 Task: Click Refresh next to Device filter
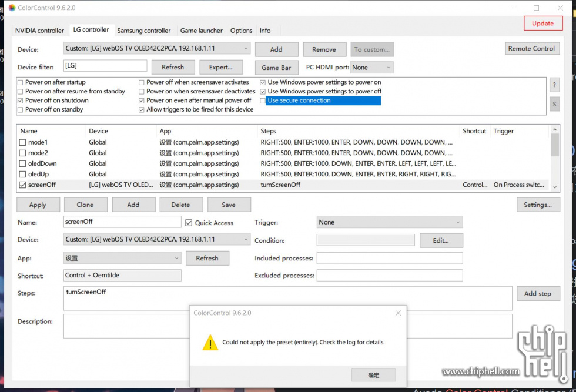coord(173,67)
